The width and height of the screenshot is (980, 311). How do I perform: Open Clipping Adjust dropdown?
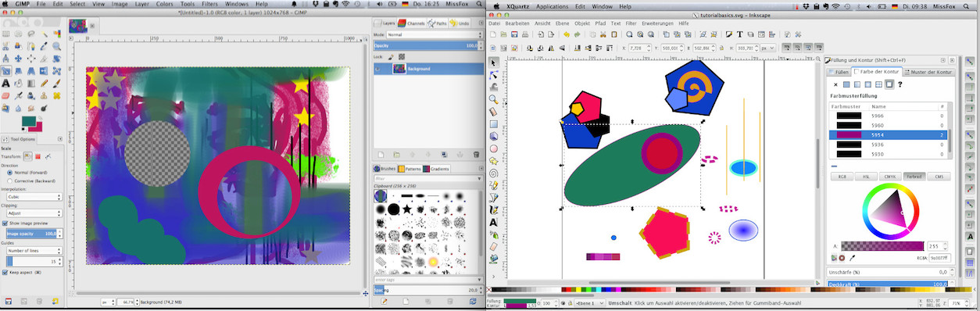[x=34, y=213]
